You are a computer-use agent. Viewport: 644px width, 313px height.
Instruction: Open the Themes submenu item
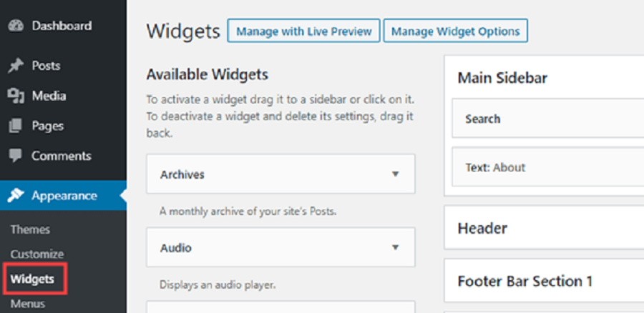(30, 229)
